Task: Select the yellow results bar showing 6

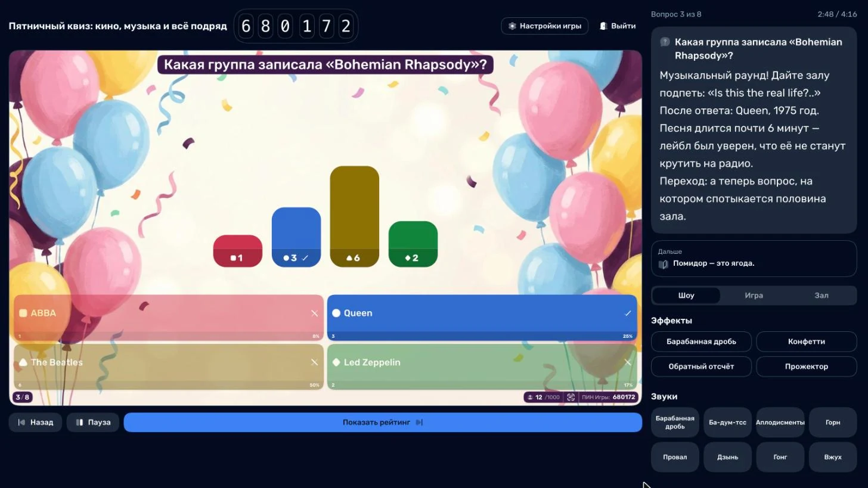Action: coord(355,216)
